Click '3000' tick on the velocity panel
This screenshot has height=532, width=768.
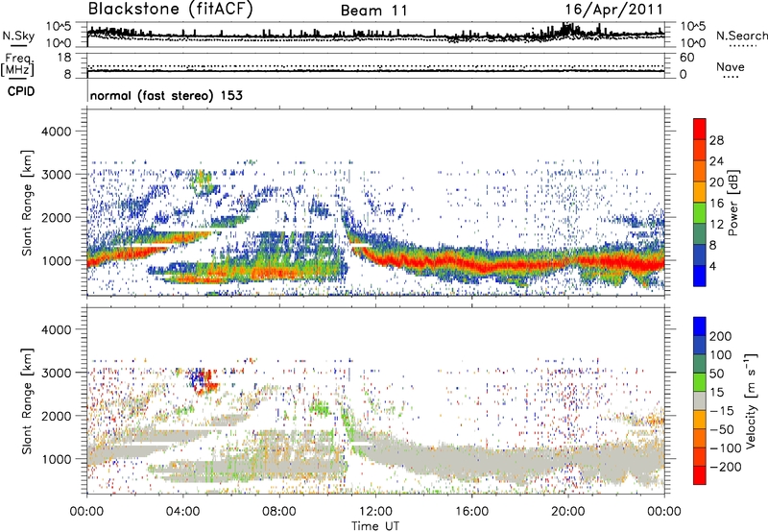point(56,373)
